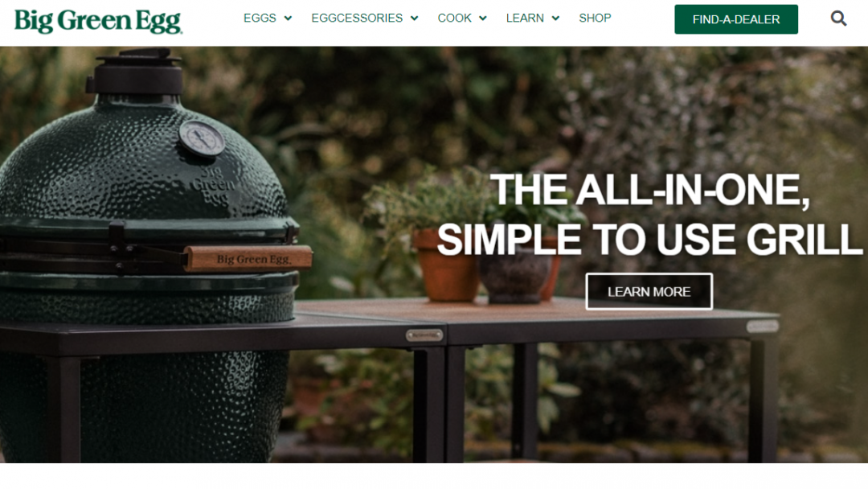Click the metal nameplate on the table

click(424, 335)
